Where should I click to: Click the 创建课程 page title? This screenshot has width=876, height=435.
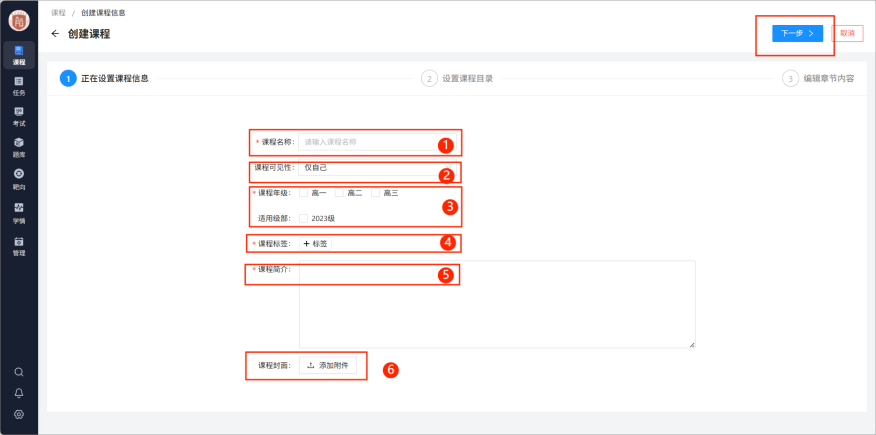[89, 34]
